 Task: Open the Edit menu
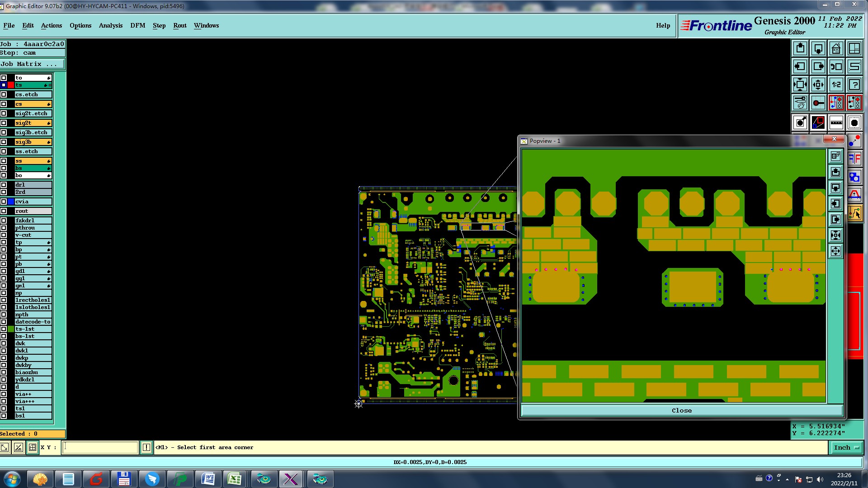28,25
